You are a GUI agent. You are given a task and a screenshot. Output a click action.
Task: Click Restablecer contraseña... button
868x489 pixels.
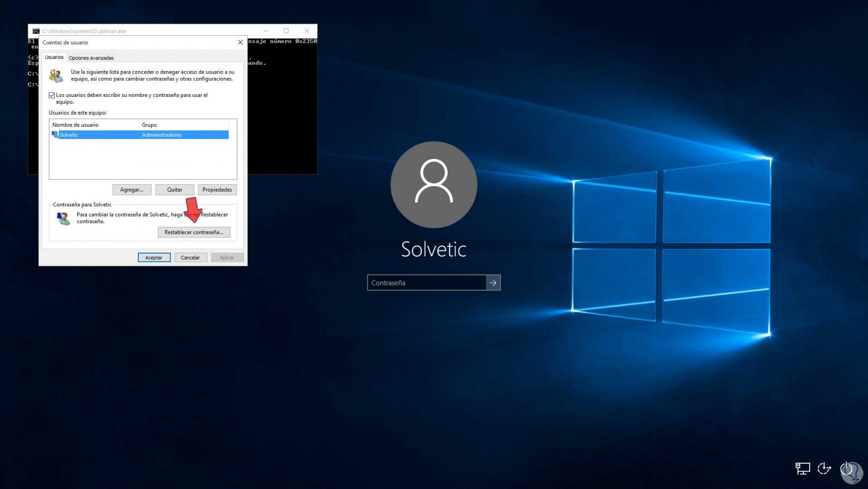(x=194, y=232)
